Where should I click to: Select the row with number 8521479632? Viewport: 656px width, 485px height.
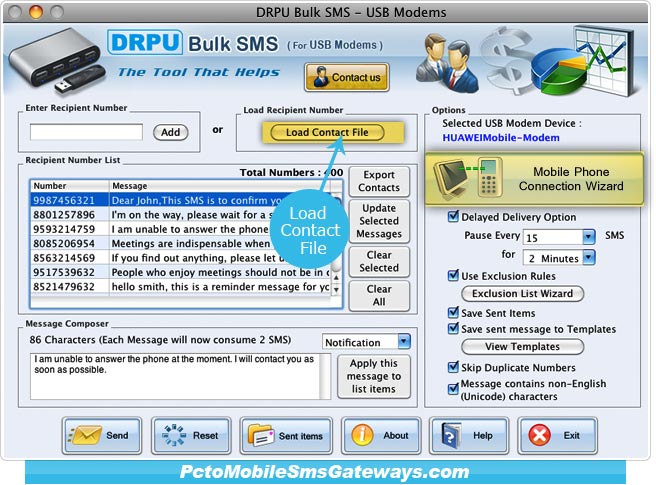coord(180,287)
